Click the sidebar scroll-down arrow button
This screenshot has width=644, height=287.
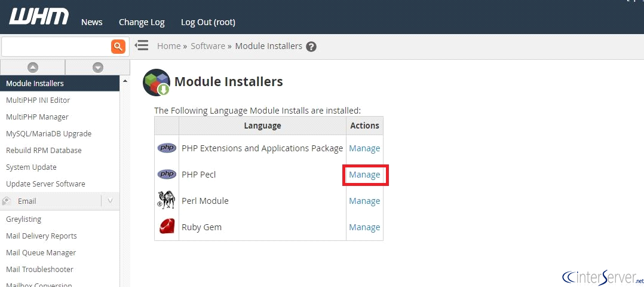coord(98,68)
